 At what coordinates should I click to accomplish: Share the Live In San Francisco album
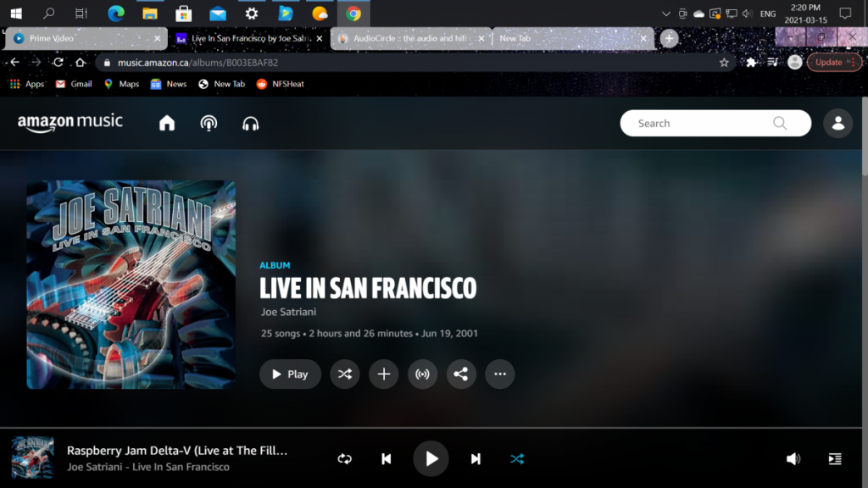click(x=460, y=374)
